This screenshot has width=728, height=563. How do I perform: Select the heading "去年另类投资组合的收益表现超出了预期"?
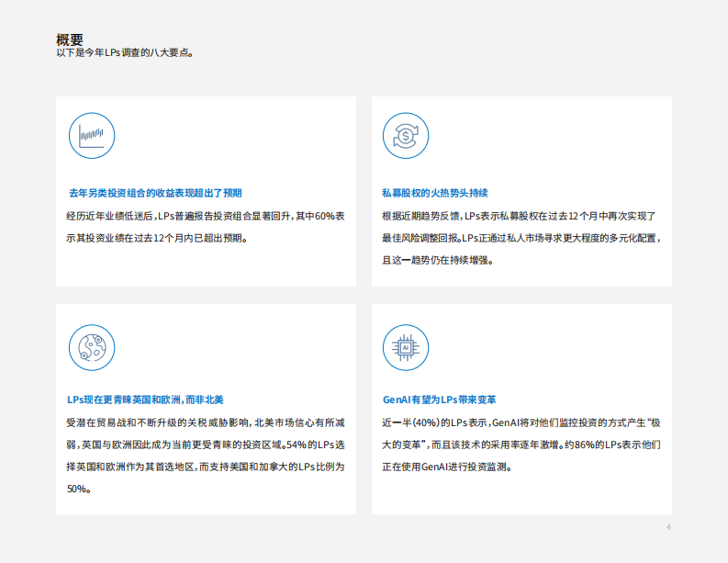[155, 193]
